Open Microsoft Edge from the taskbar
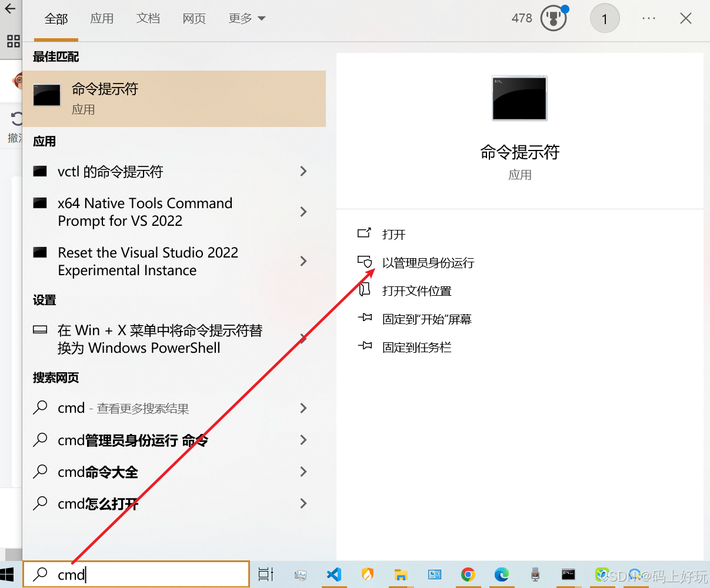710x588 pixels. [501, 574]
